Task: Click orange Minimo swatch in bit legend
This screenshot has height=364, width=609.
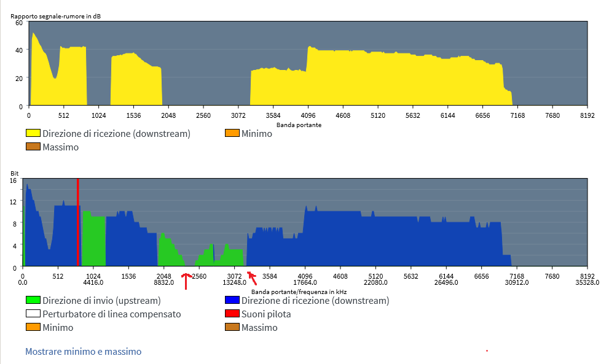Action: [33, 327]
